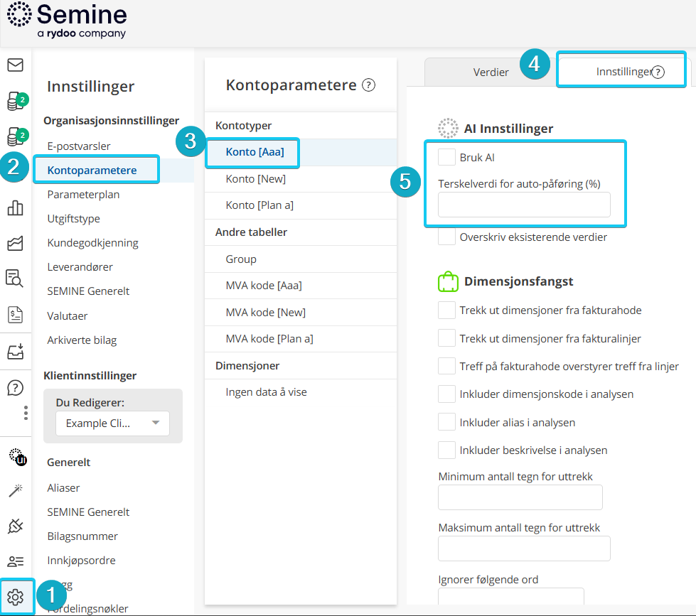Click the inbox download tray icon
The image size is (696, 616).
[x=15, y=351]
